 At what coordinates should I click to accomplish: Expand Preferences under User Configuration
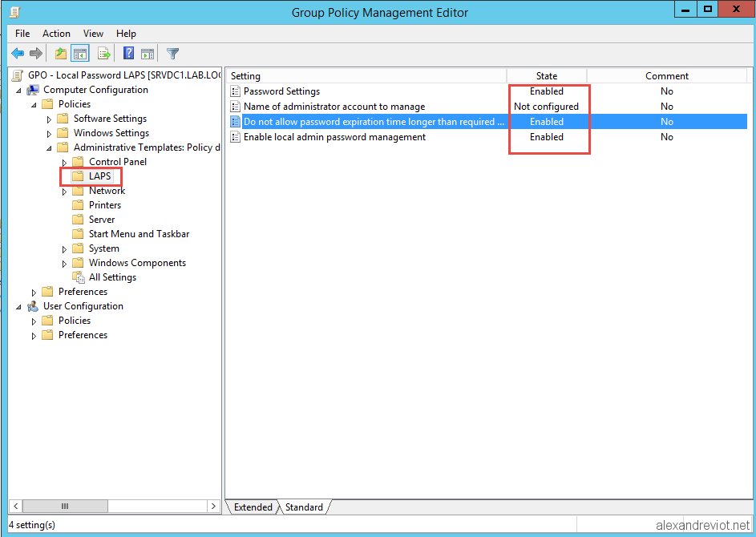tap(34, 336)
